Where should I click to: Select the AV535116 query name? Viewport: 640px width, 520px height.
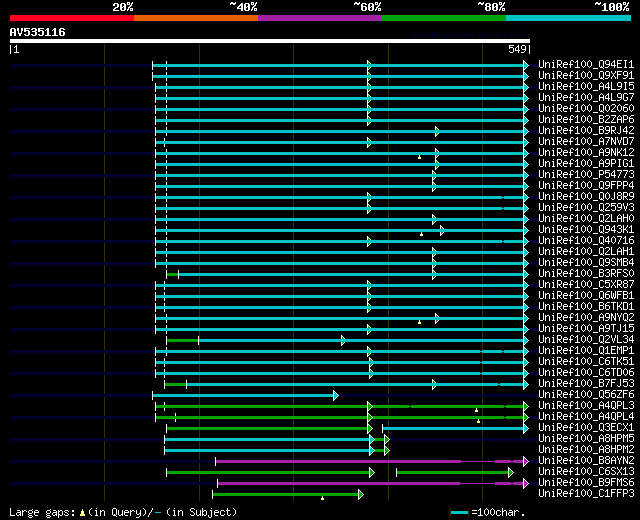38,32
